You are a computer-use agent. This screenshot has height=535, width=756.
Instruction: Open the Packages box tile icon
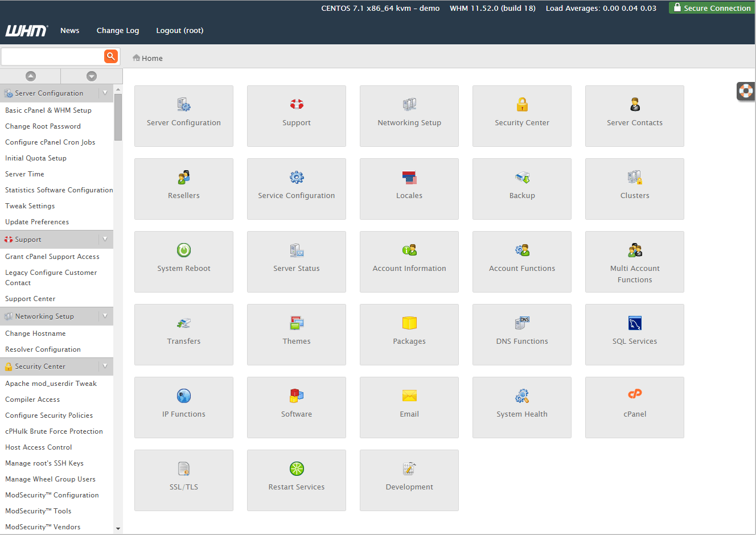pyautogui.click(x=409, y=323)
